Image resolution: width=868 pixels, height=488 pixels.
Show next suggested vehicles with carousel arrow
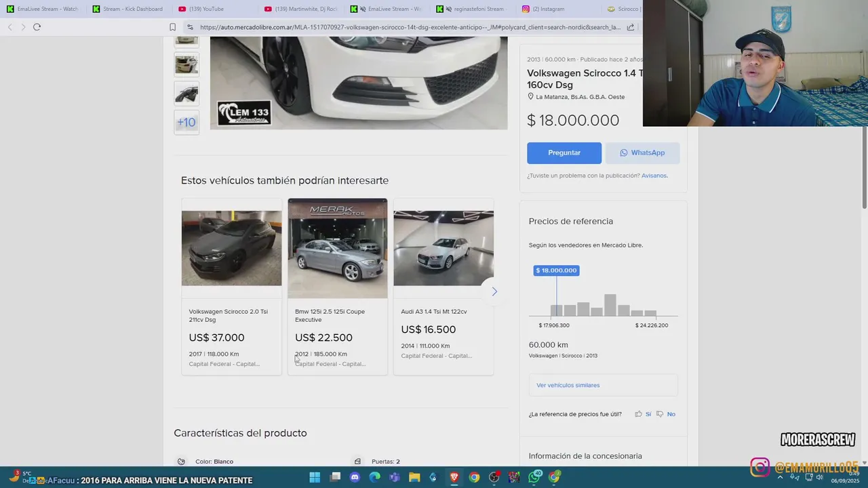click(x=494, y=291)
